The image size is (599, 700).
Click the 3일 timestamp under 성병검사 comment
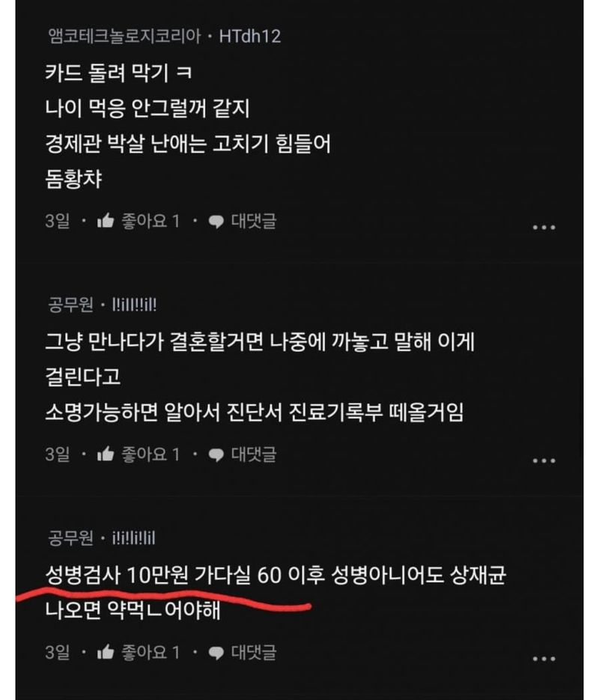[57, 652]
